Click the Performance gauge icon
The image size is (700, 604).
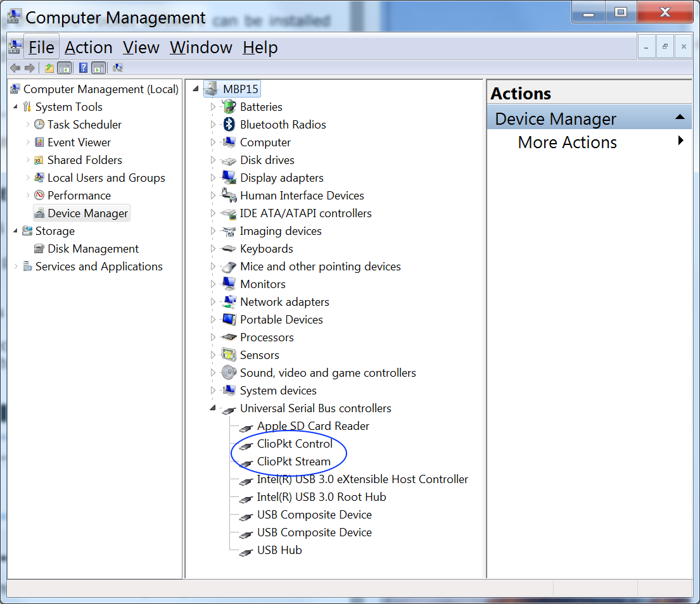tap(39, 196)
